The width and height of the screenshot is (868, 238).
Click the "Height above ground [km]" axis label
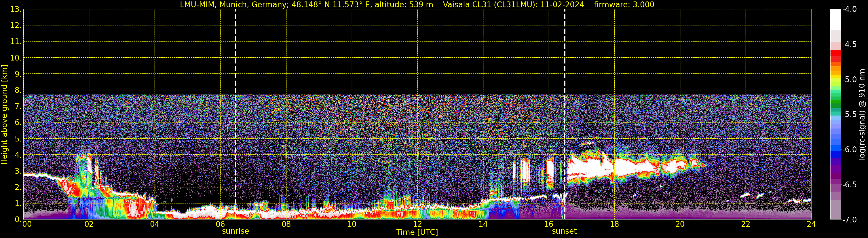point(4,115)
